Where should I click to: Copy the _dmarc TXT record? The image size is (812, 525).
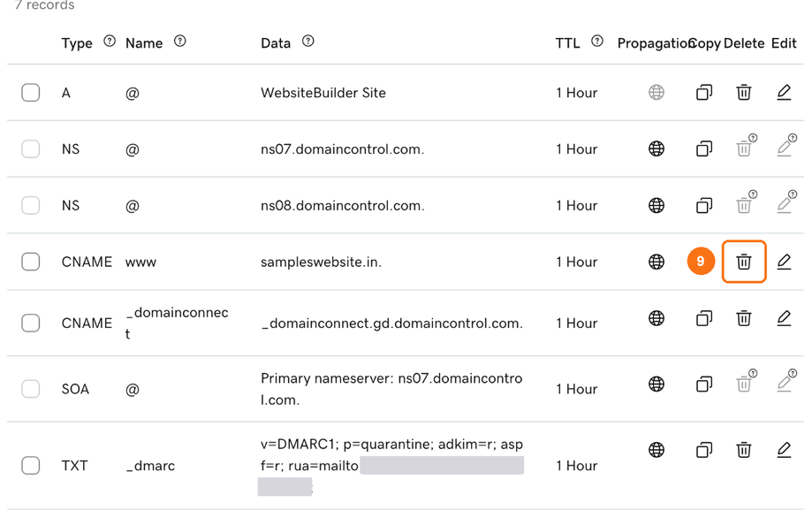click(704, 449)
